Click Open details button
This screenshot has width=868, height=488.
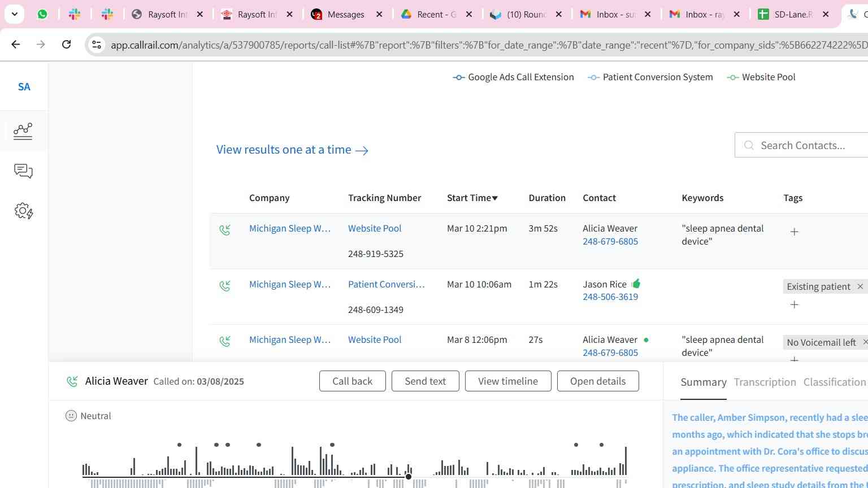tap(598, 381)
